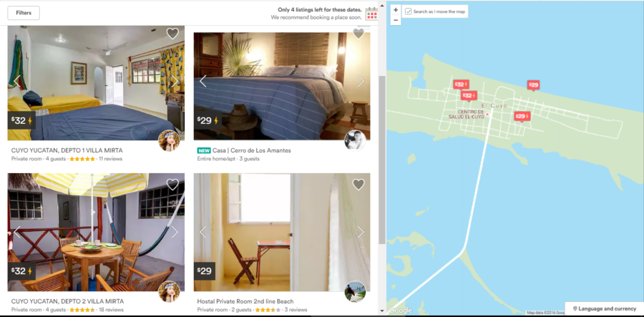Open the Language and currency menu

coord(604,308)
